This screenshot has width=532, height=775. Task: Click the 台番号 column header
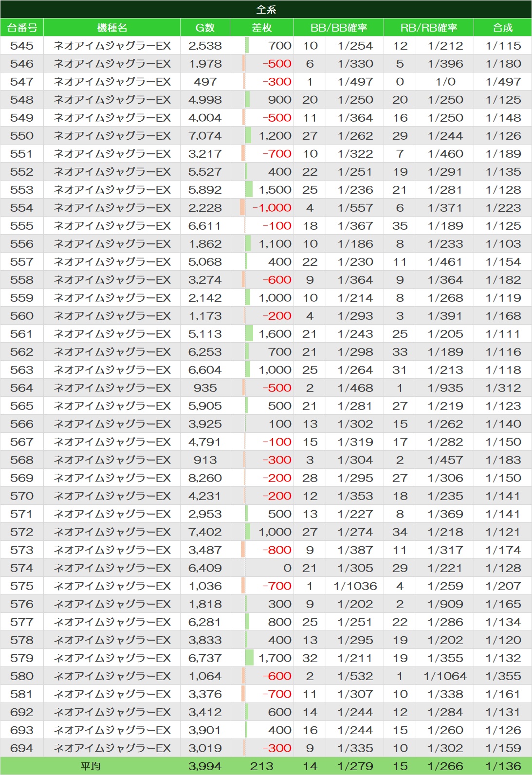click(x=22, y=28)
